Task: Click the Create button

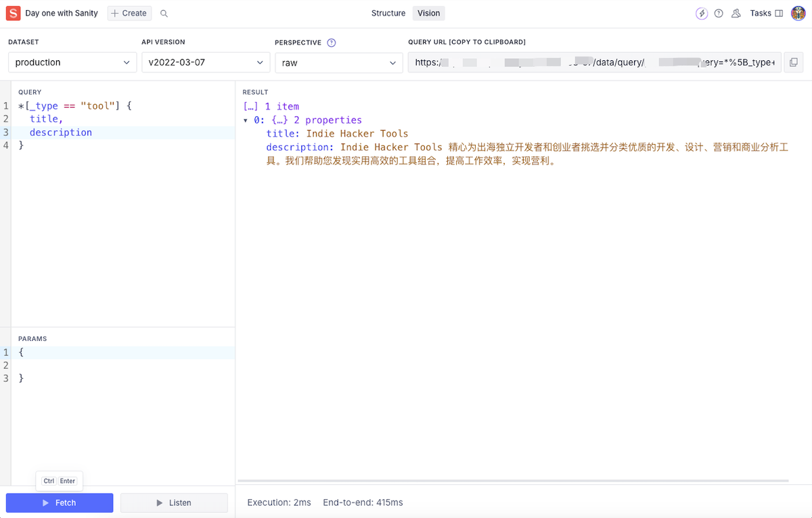Action: tap(129, 14)
